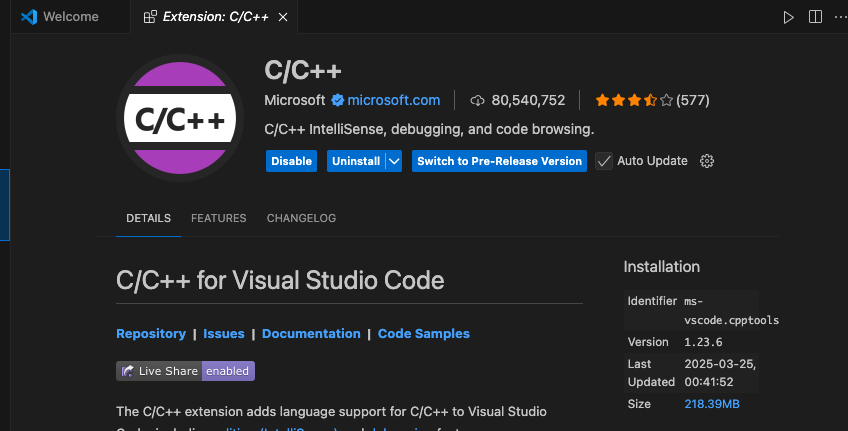Click the VS Code logo on Welcome tab
This screenshot has height=431, width=848.
[x=29, y=17]
